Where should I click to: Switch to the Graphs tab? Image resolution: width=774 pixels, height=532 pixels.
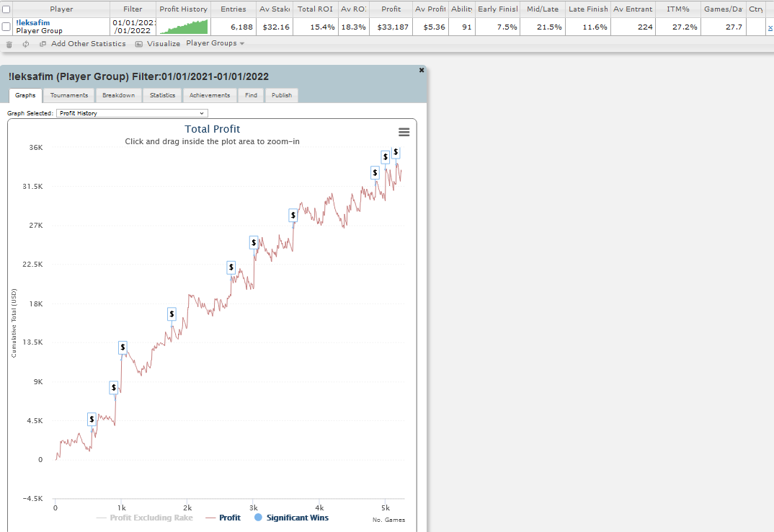(x=25, y=95)
